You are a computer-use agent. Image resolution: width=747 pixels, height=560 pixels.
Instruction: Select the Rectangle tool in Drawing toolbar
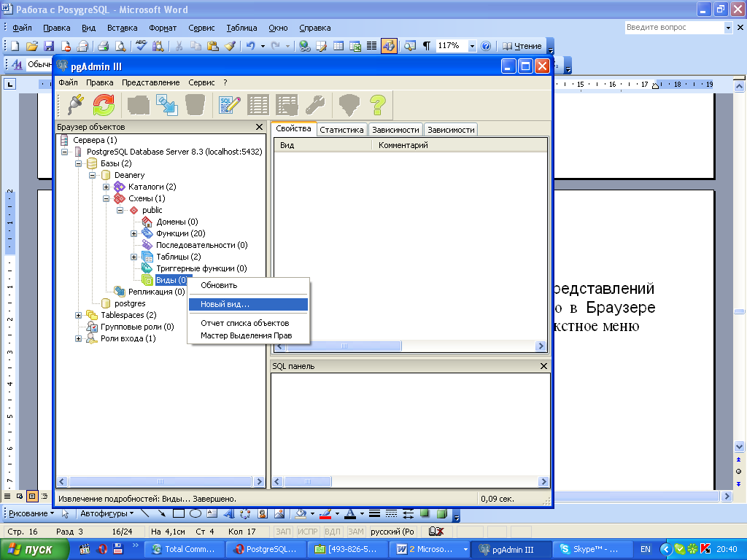pyautogui.click(x=179, y=513)
